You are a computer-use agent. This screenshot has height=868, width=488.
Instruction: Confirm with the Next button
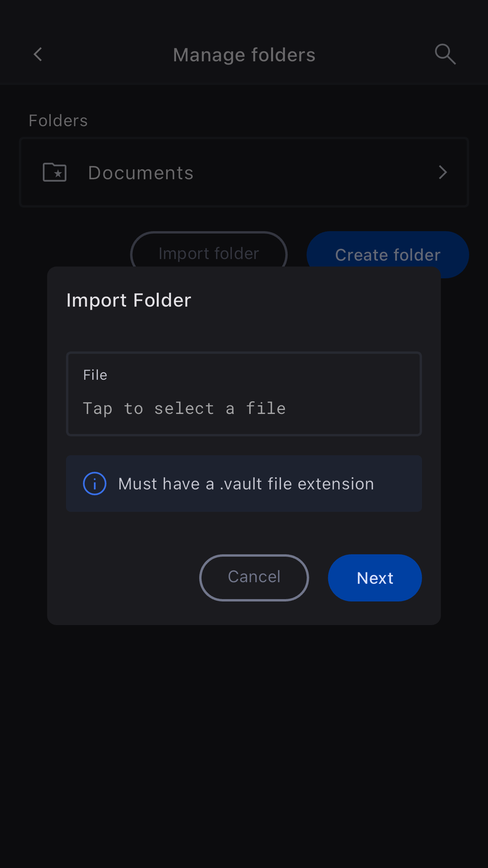coord(375,577)
